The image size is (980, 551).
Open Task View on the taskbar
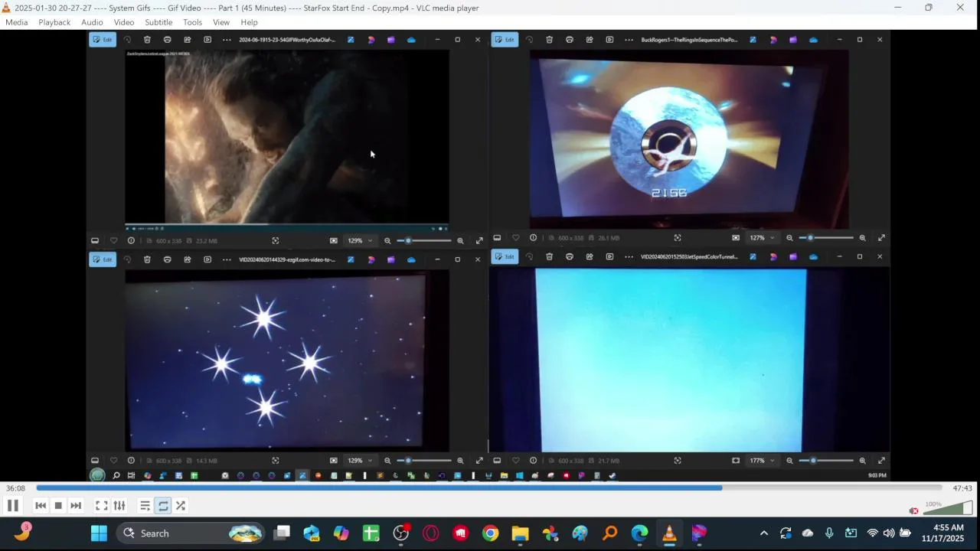282,533
